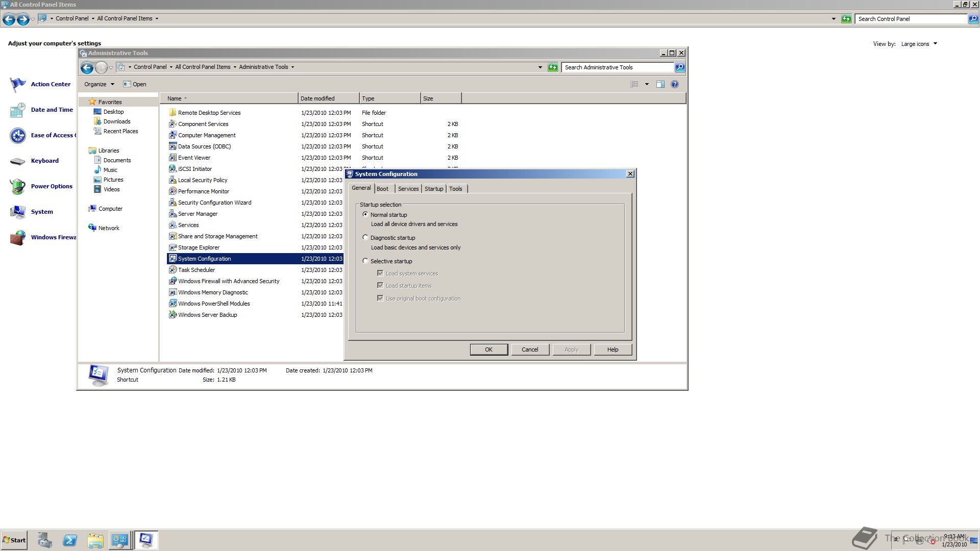Click the change view icon
This screenshot has height=551, width=980.
(x=634, y=84)
